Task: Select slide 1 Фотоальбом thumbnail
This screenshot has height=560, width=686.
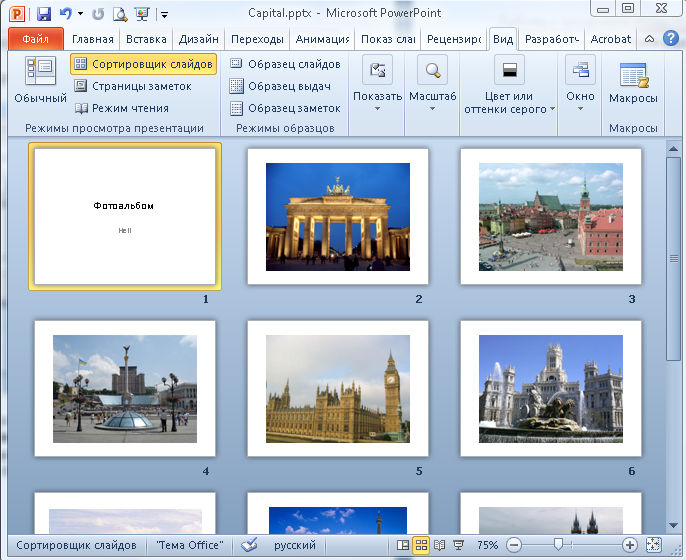Action: (x=125, y=216)
